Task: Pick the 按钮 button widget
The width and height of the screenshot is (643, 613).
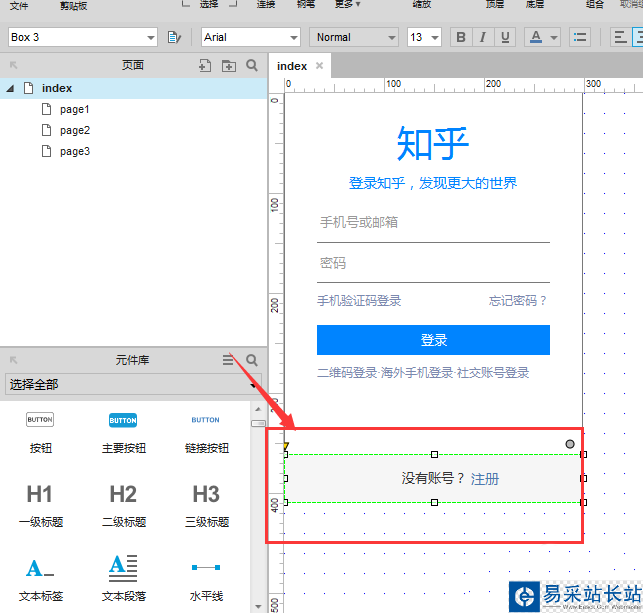Action: click(x=40, y=433)
